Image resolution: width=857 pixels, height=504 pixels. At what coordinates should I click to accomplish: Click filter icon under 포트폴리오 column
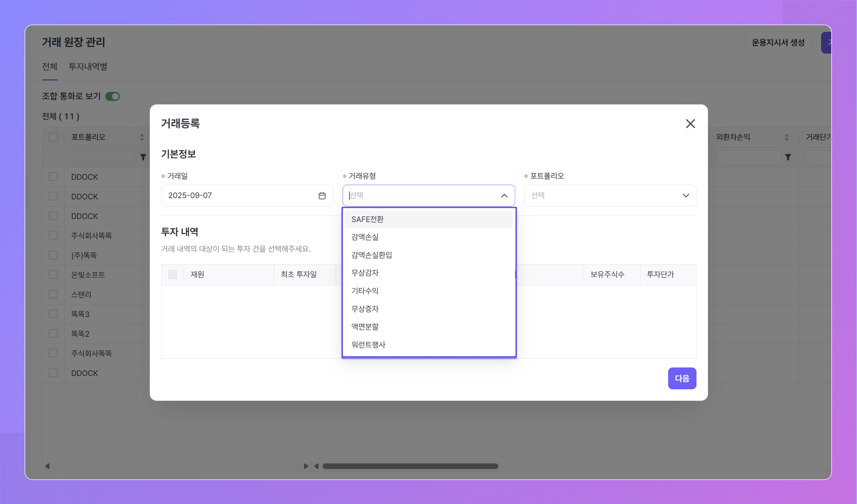[x=143, y=157]
